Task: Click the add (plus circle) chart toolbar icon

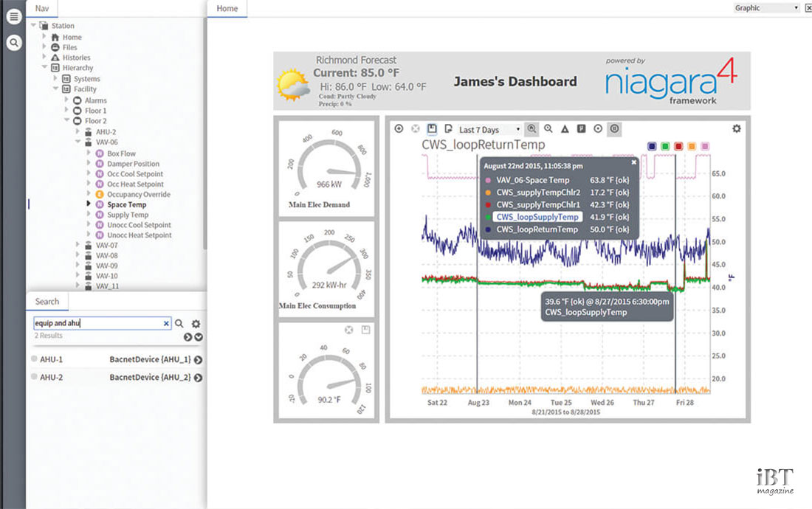Action: (x=399, y=128)
